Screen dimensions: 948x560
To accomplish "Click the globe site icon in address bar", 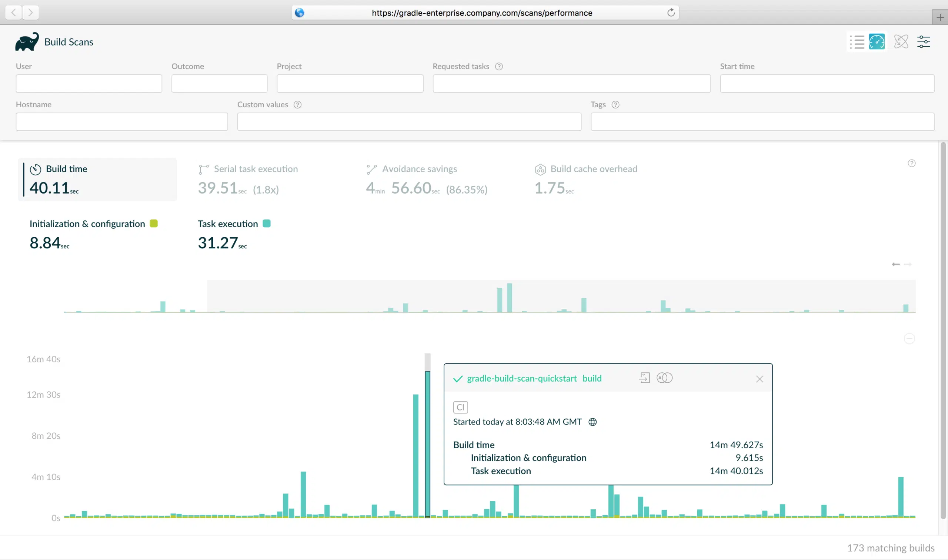I will (x=299, y=13).
